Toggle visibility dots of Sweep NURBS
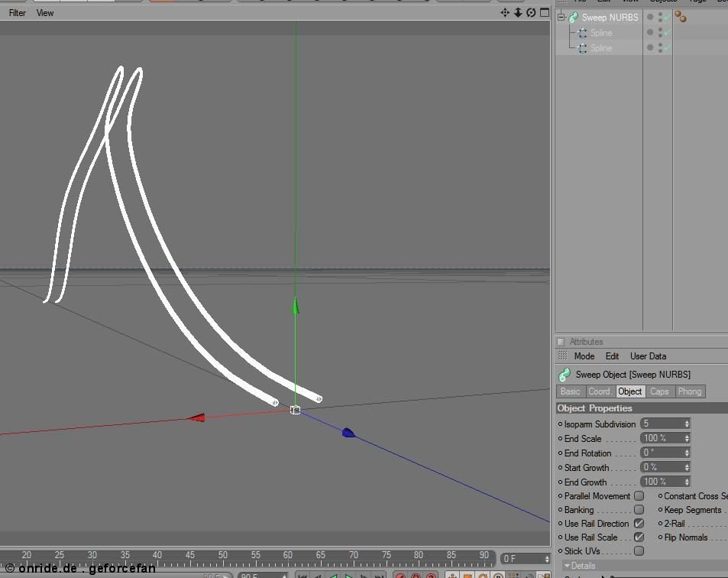This screenshot has height=578, width=728. coord(660,18)
